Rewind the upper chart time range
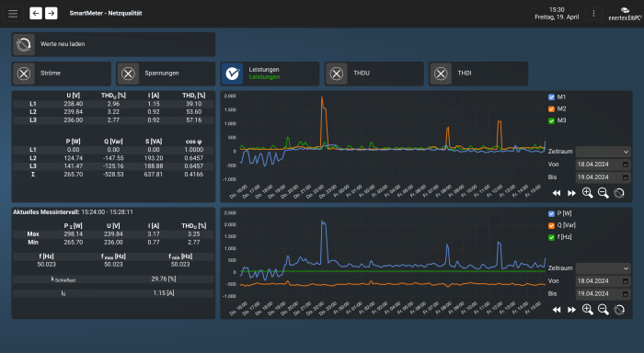This screenshot has height=353, width=644. coord(557,193)
